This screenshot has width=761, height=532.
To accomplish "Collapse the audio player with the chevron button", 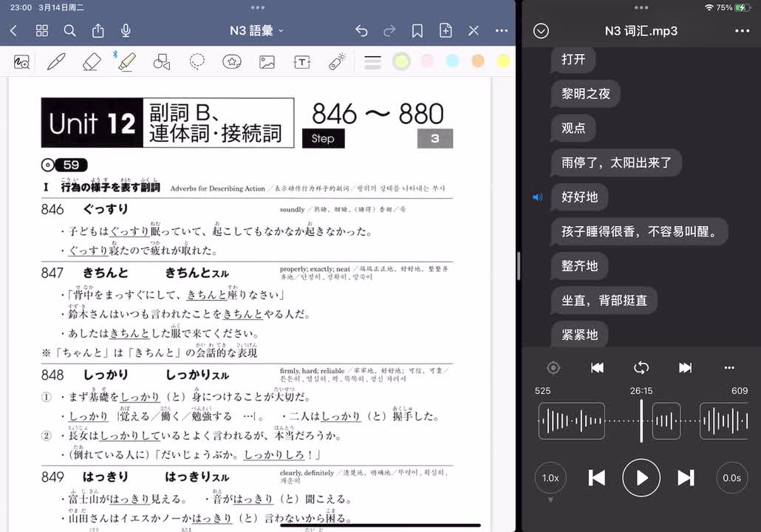I will (541, 31).
